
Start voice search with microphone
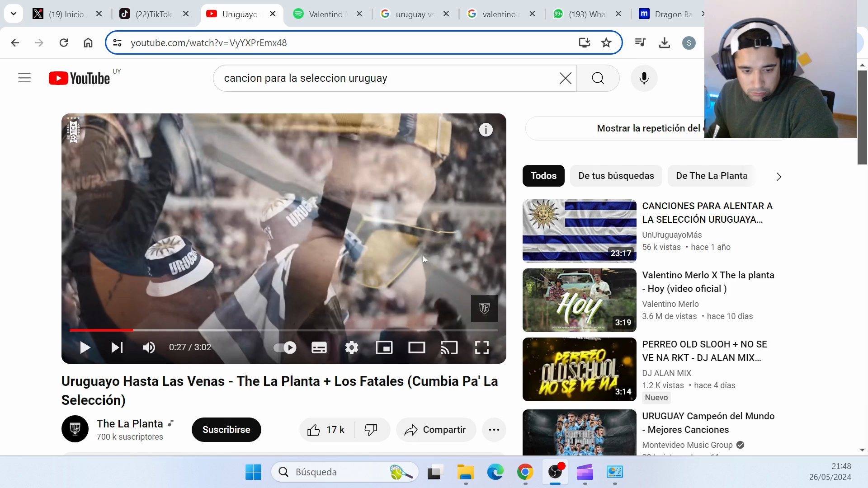coord(644,78)
